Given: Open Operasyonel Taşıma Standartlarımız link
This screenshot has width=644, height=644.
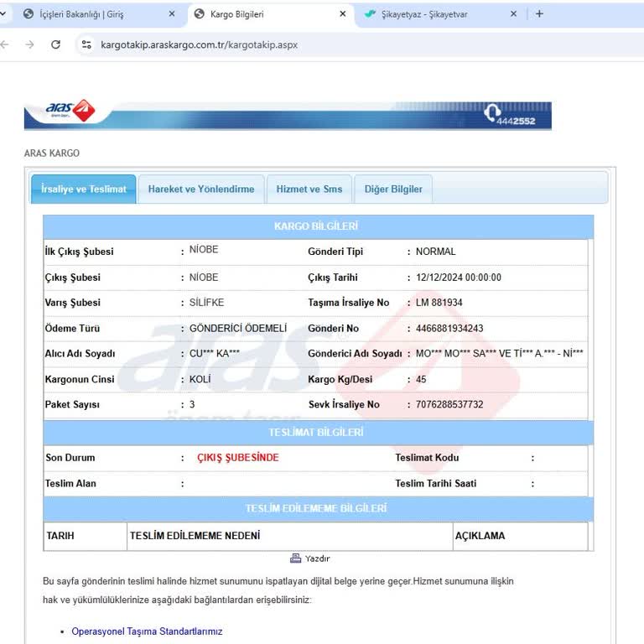Looking at the screenshot, I should click(147, 631).
